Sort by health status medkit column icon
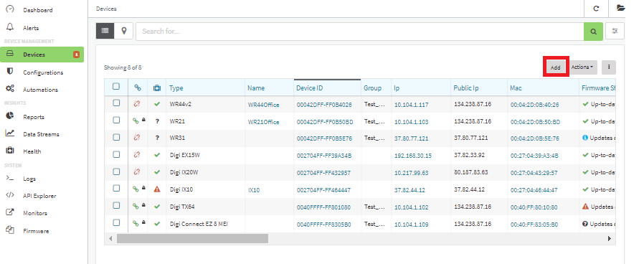This screenshot has width=644, height=264. [x=156, y=88]
